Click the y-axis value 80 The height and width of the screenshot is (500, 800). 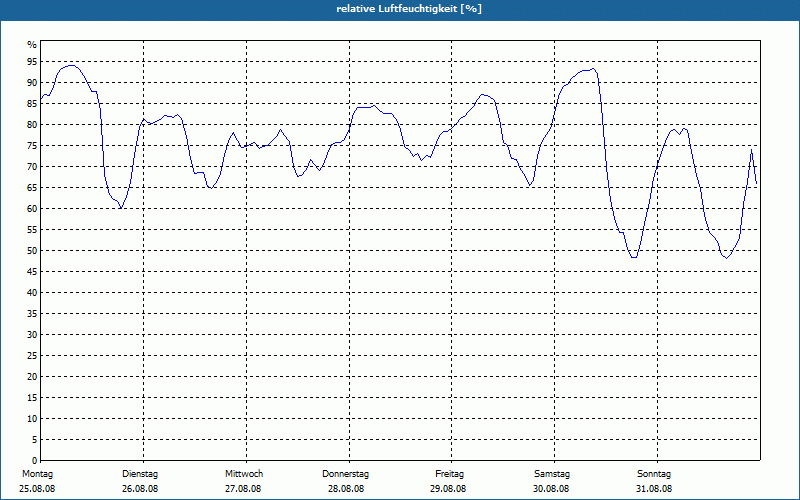click(32, 124)
